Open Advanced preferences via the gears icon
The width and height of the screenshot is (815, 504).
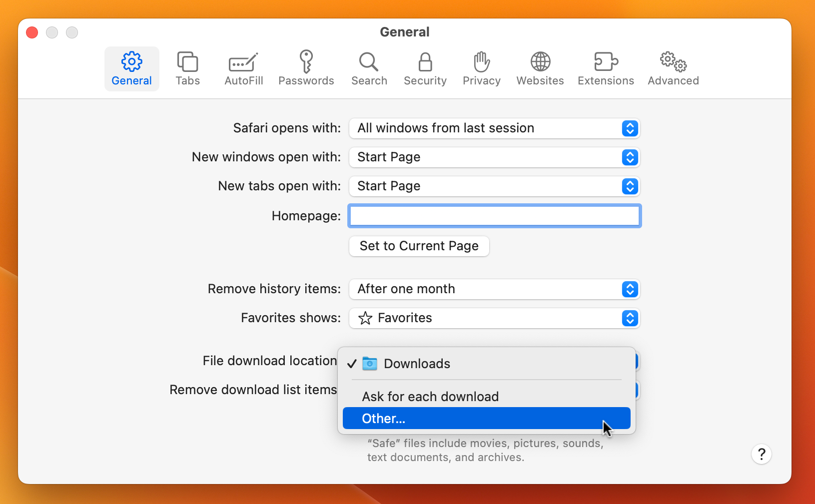click(673, 68)
